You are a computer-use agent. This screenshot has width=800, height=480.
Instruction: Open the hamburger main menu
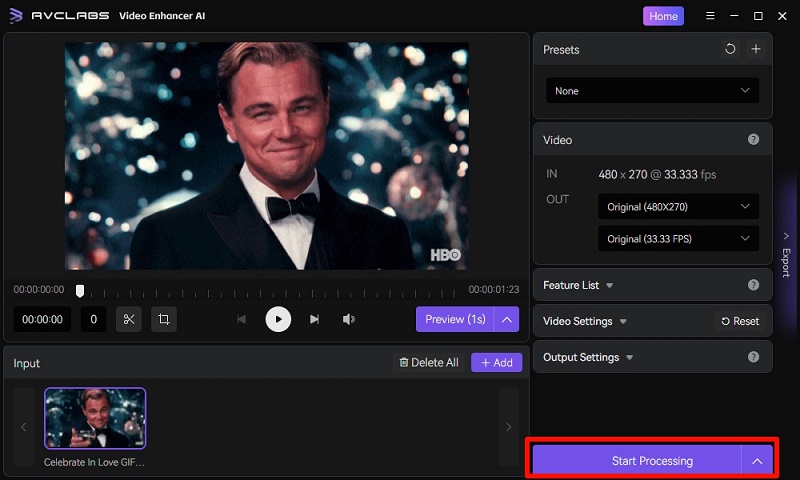pyautogui.click(x=710, y=16)
